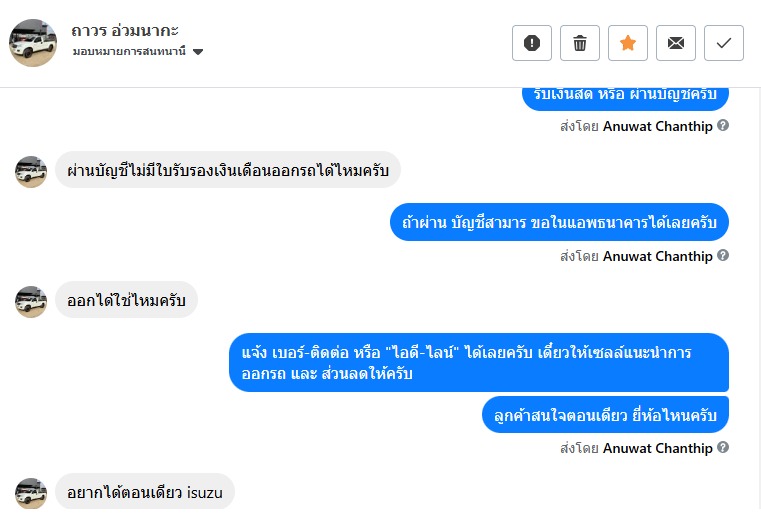The width and height of the screenshot is (761, 519).
Task: Toggle the orange star follow-up icon
Action: click(628, 43)
